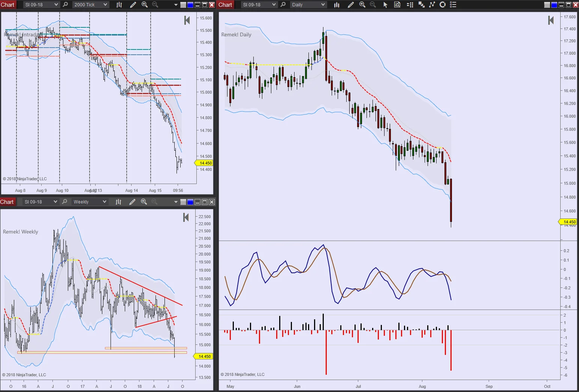The width and height of the screenshot is (579, 392).
Task: Open bar type icon in Weekly chart
Action: tap(118, 202)
